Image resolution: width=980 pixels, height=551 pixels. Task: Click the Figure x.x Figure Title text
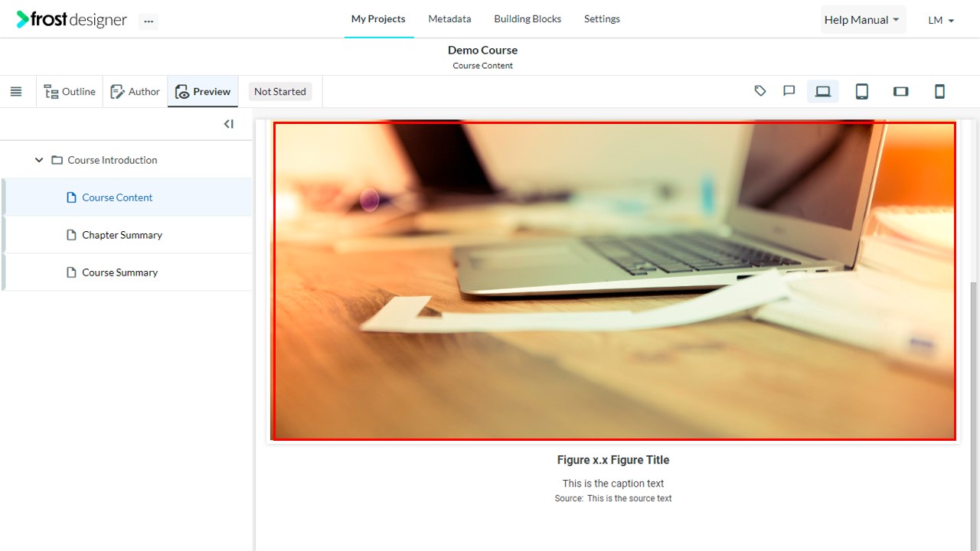pos(613,460)
